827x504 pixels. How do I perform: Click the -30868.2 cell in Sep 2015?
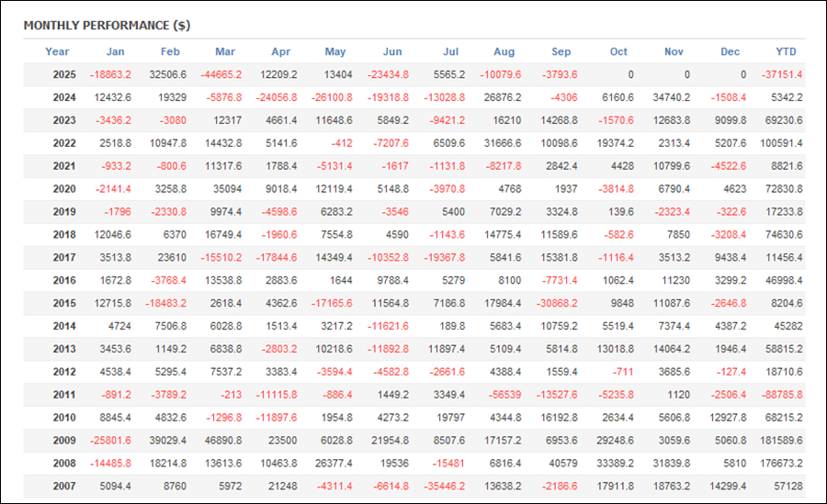(x=557, y=304)
